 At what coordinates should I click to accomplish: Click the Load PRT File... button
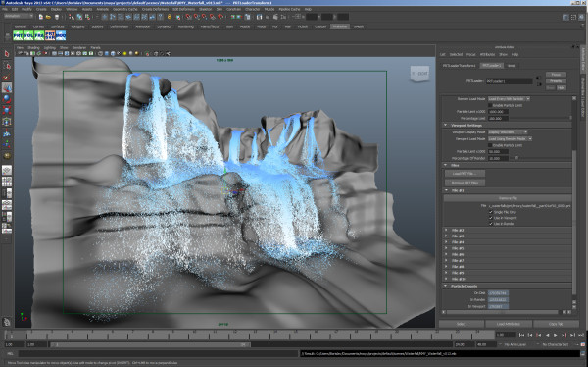point(465,174)
